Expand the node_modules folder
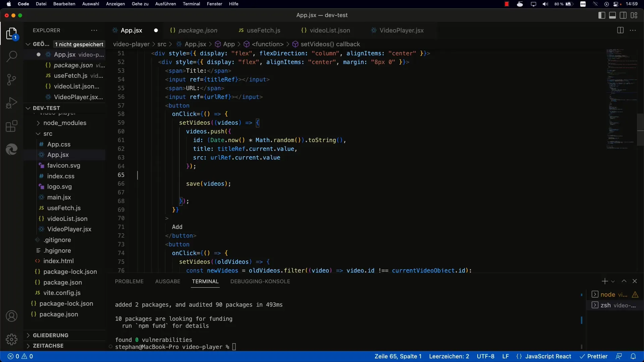 (64, 123)
